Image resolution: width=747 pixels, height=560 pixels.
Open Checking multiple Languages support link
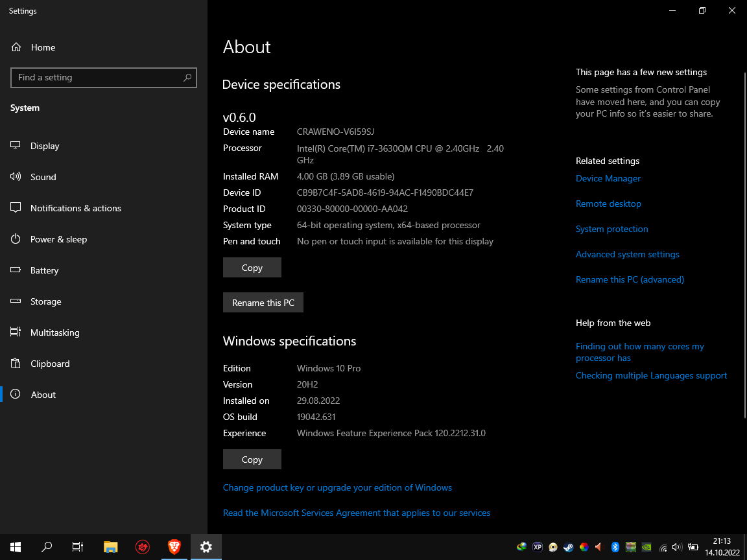(651, 376)
